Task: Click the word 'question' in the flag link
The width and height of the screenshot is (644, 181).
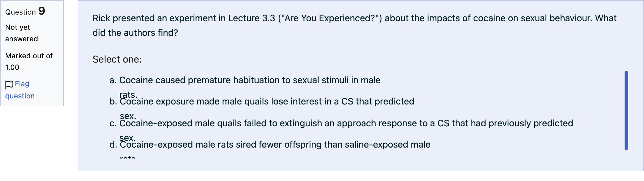Action: 20,96
